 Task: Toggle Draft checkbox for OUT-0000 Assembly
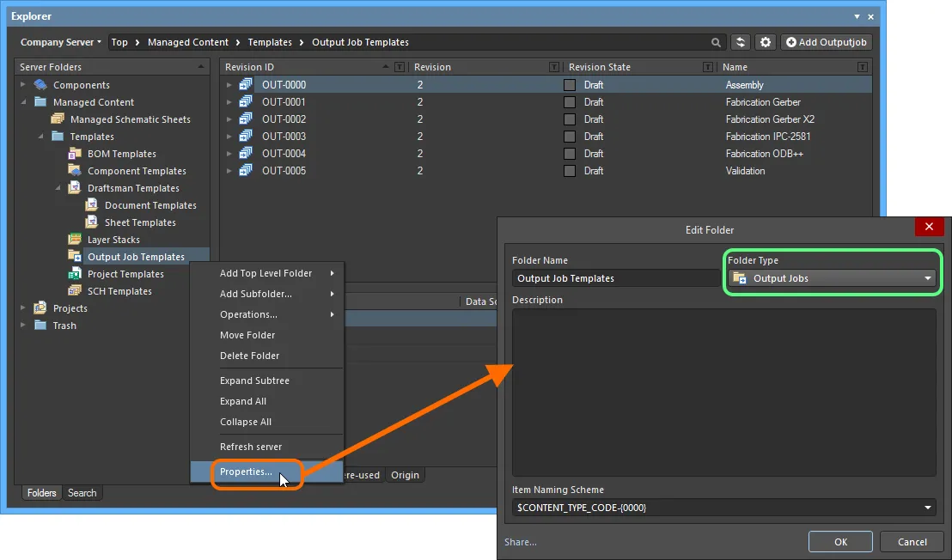pos(570,85)
